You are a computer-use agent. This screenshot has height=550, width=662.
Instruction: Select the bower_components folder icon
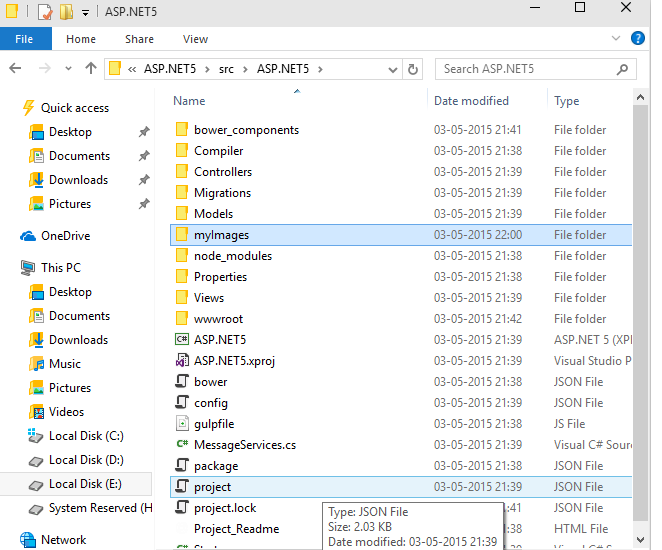(x=182, y=130)
